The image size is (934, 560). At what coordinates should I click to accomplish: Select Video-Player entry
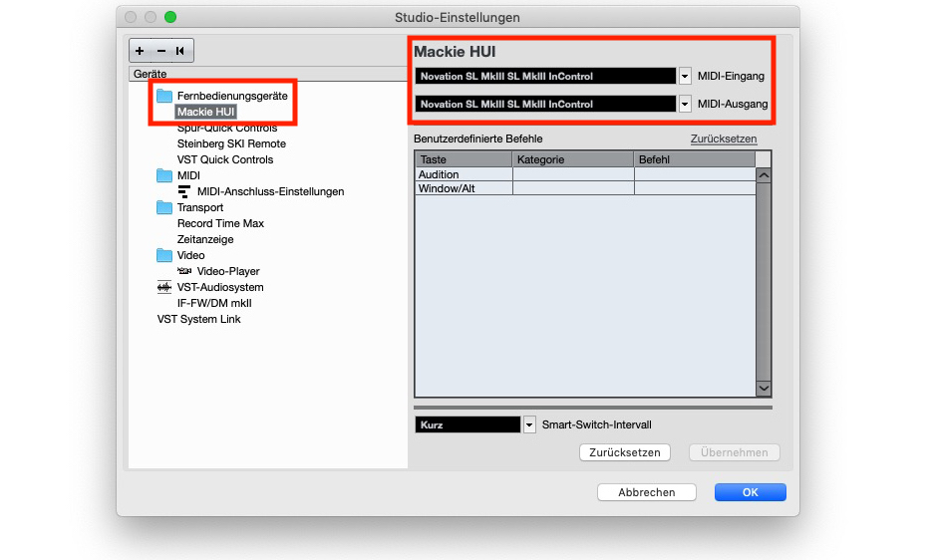coord(228,271)
